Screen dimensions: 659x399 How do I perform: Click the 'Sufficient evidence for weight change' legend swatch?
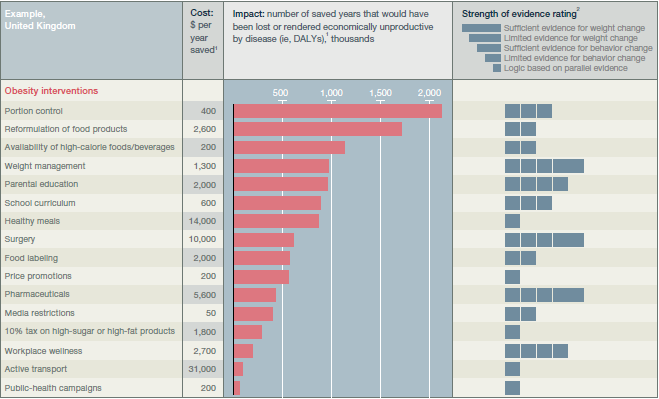(x=481, y=28)
